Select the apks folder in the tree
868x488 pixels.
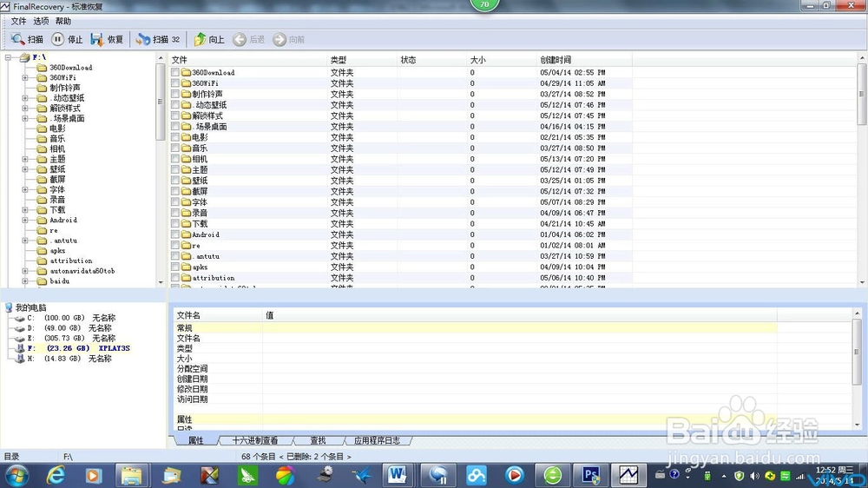57,250
